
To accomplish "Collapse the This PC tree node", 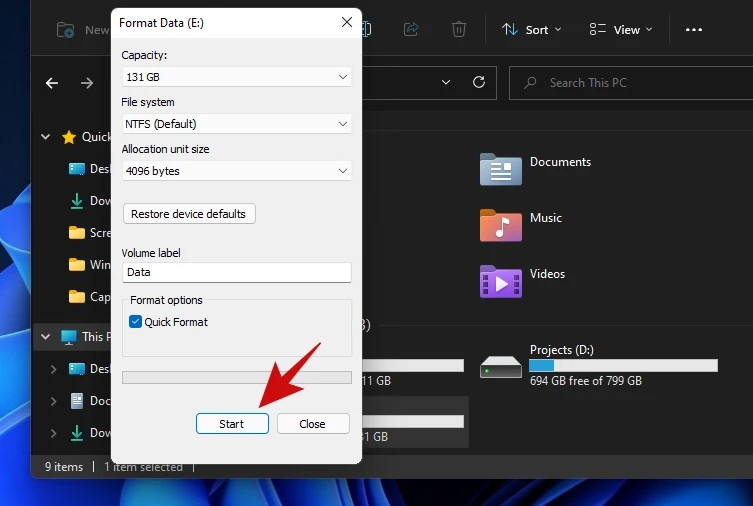I will (46, 337).
